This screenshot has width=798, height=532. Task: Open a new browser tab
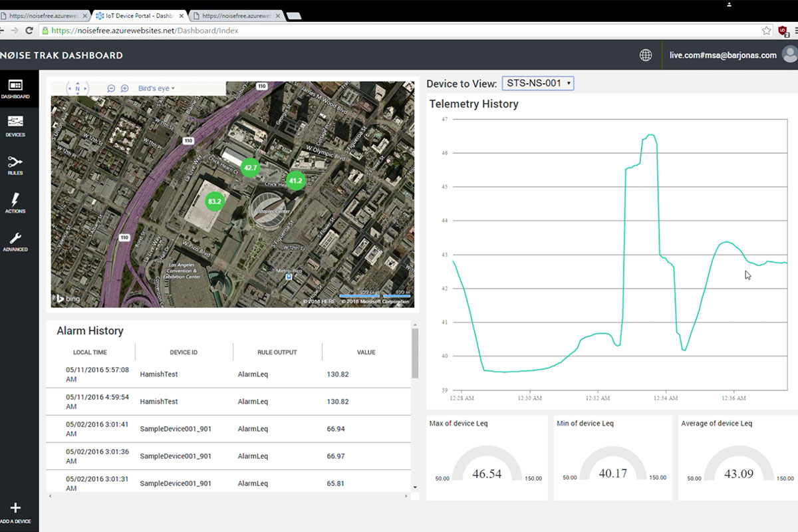[295, 16]
